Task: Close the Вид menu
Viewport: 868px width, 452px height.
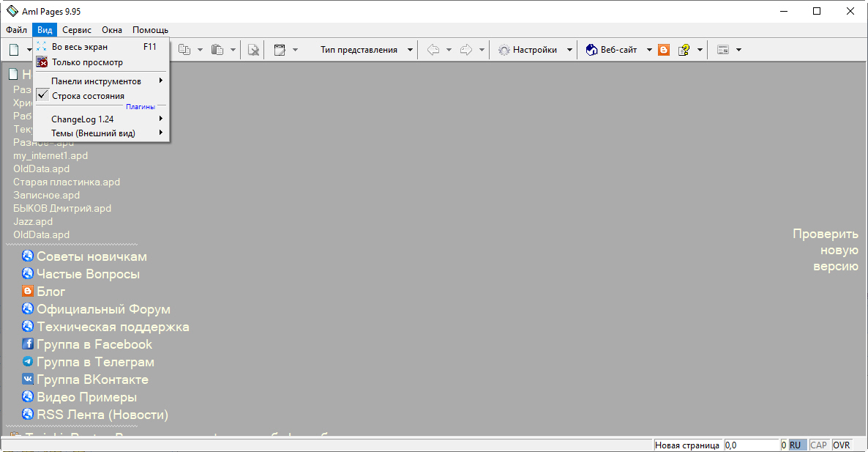Action: click(45, 30)
